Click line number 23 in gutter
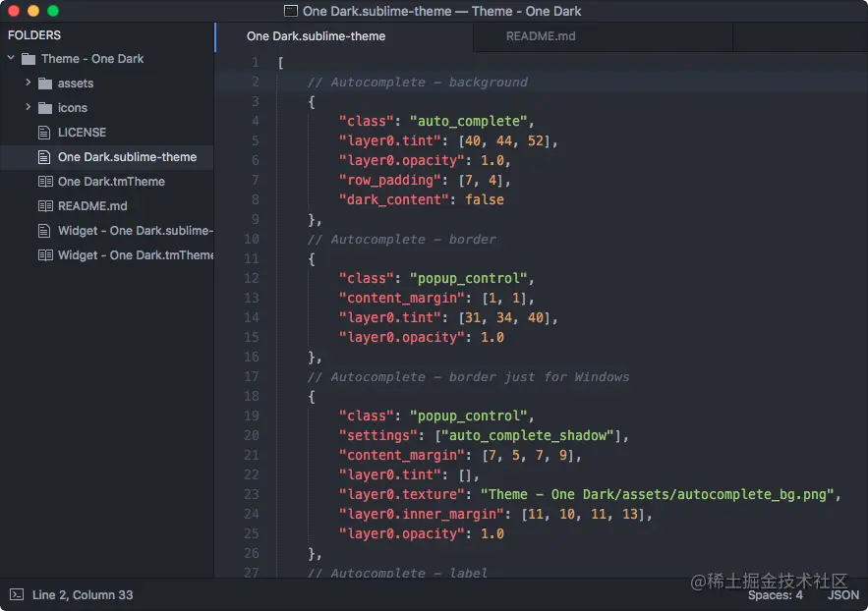Screen dimensions: 868x611 [252, 494]
